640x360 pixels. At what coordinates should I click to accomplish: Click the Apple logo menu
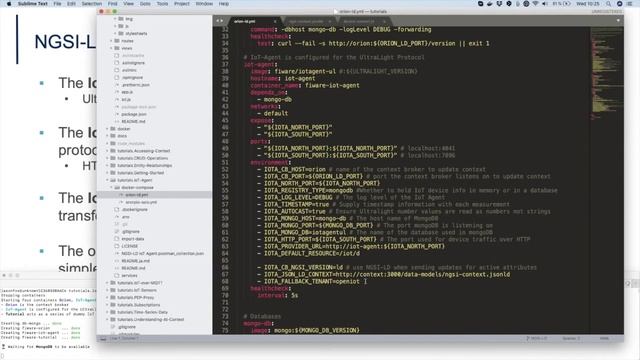9,4
